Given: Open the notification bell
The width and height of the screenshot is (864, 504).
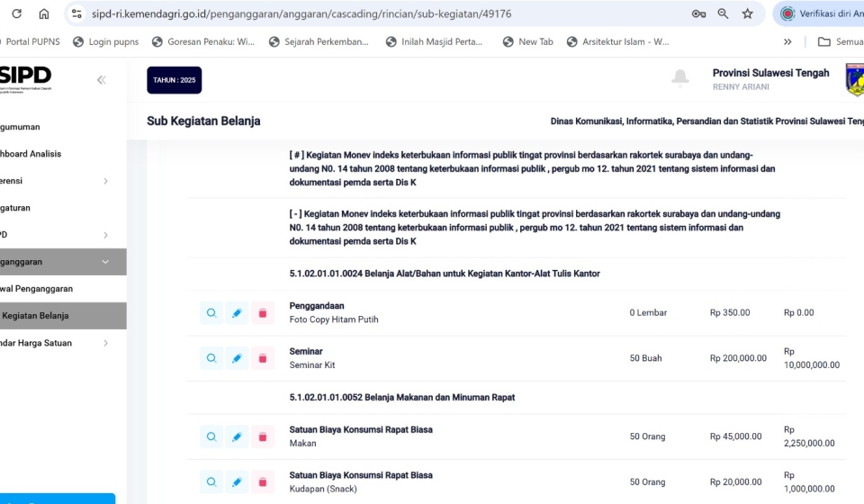Looking at the screenshot, I should pos(680,78).
